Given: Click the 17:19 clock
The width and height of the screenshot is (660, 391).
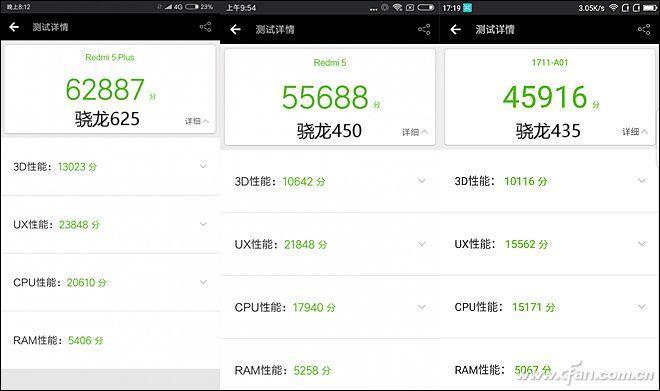Looking at the screenshot, I should tap(451, 8).
